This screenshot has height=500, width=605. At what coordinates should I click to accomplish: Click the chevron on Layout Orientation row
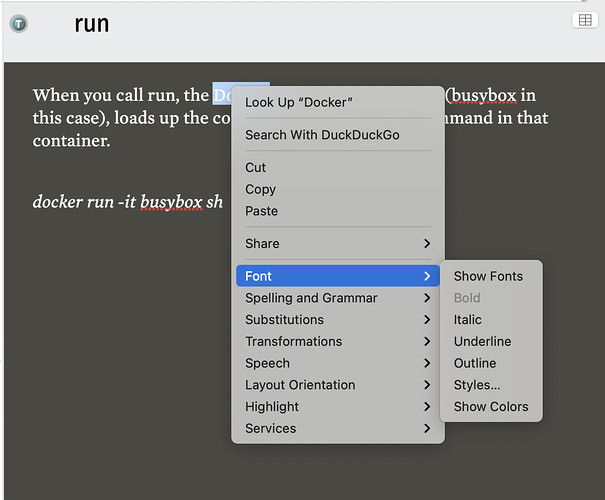(427, 385)
